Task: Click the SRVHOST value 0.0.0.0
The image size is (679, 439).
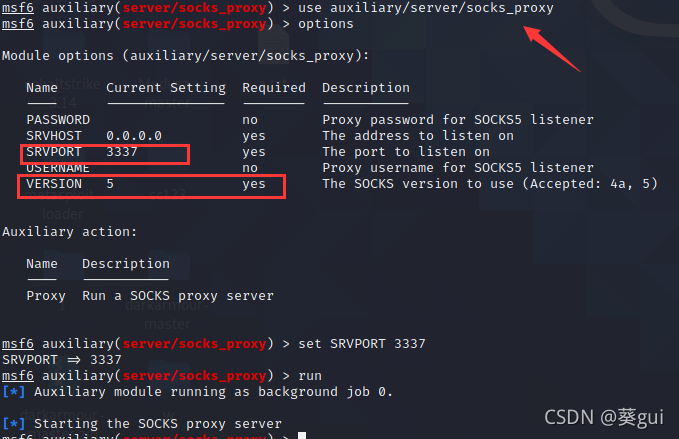Action: click(134, 136)
